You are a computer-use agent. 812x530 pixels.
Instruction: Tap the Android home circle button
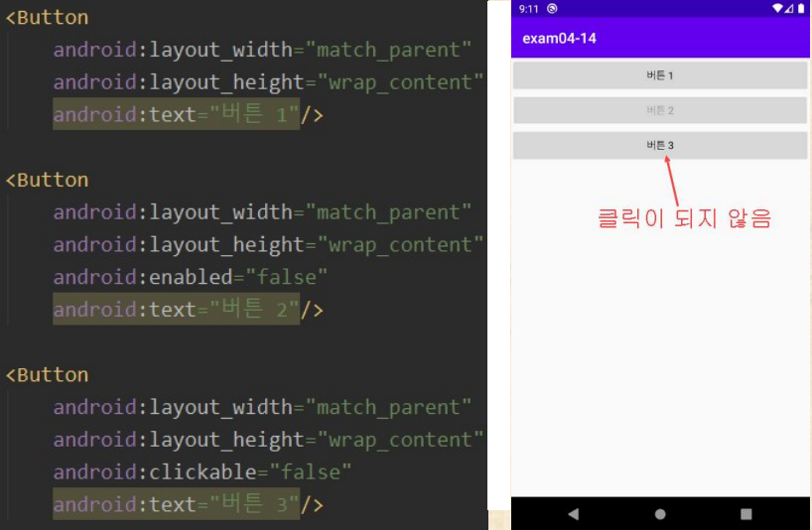point(660,514)
